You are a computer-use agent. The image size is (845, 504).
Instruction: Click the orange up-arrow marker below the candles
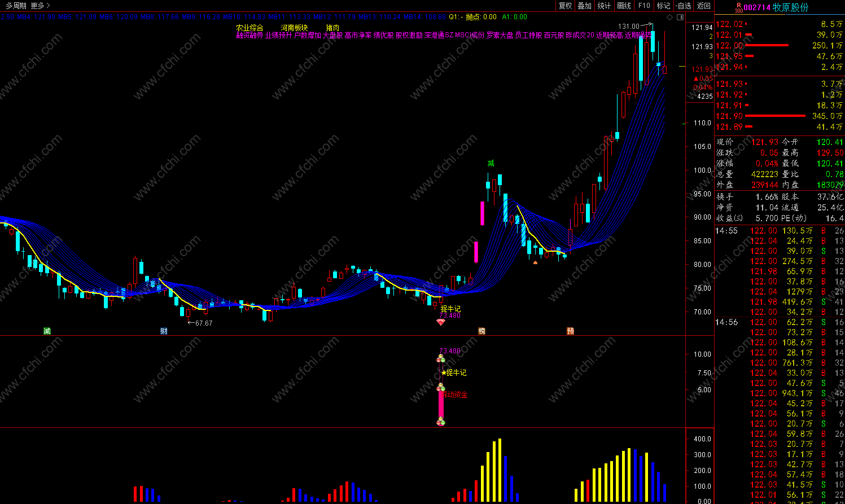tap(535, 262)
